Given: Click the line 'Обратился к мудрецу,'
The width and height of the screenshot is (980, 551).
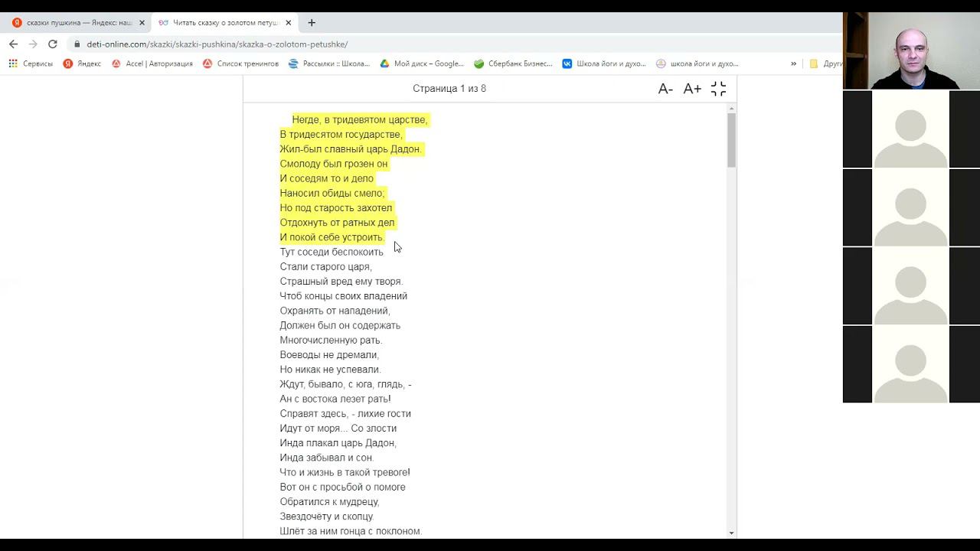Looking at the screenshot, I should tap(330, 502).
